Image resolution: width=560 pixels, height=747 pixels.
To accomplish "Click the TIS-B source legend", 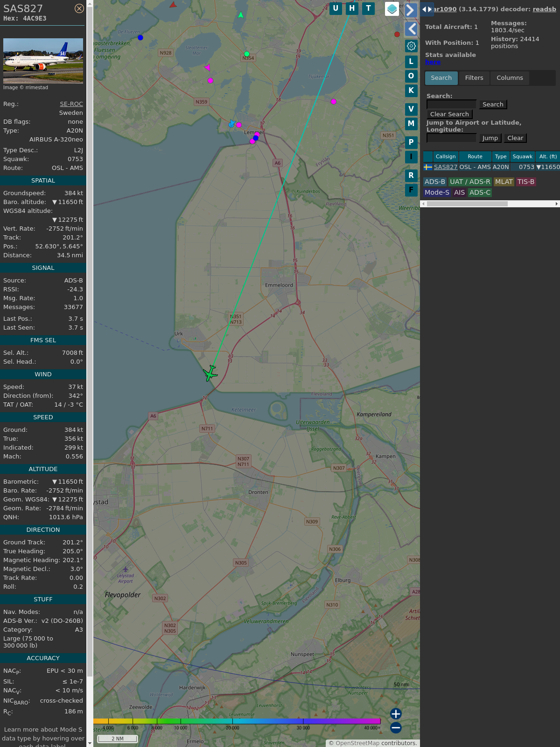I will tap(526, 182).
